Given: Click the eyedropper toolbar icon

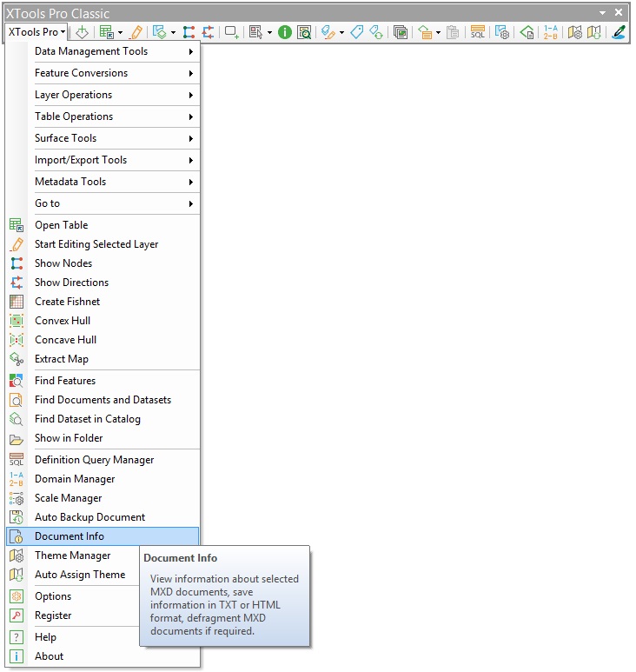Looking at the screenshot, I should click(x=619, y=32).
